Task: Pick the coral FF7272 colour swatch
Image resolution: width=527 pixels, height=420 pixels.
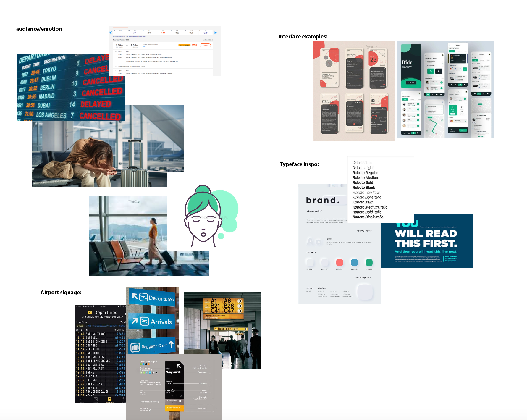Action: point(340,262)
